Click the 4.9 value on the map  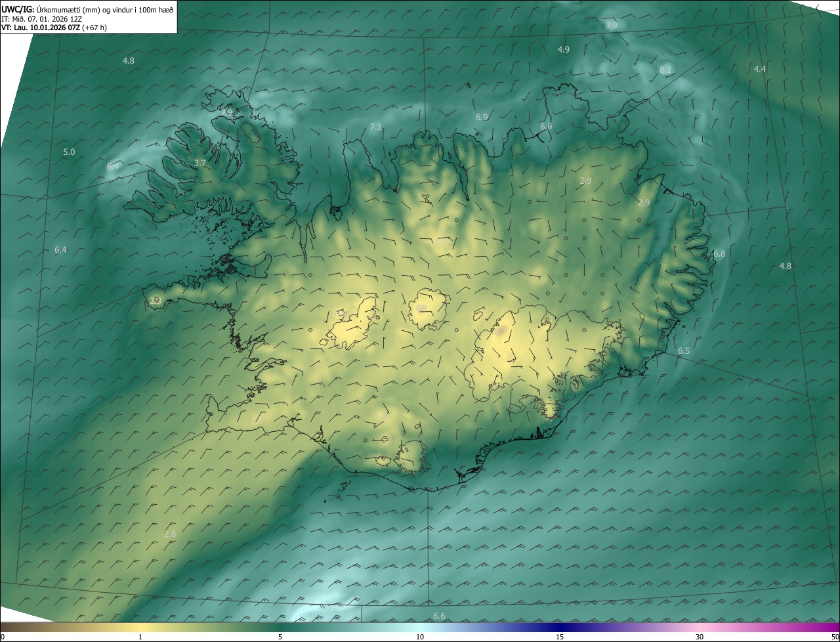coord(563,50)
